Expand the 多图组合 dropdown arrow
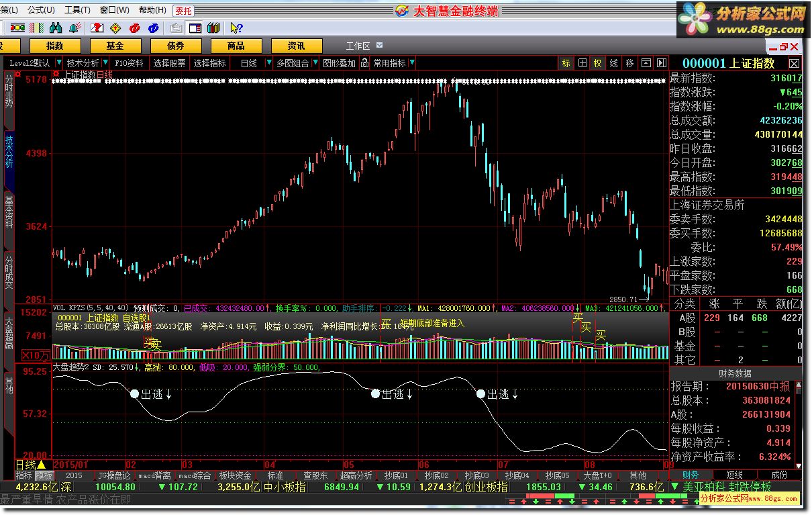Image resolution: width=812 pixels, height=515 pixels. click(315, 63)
